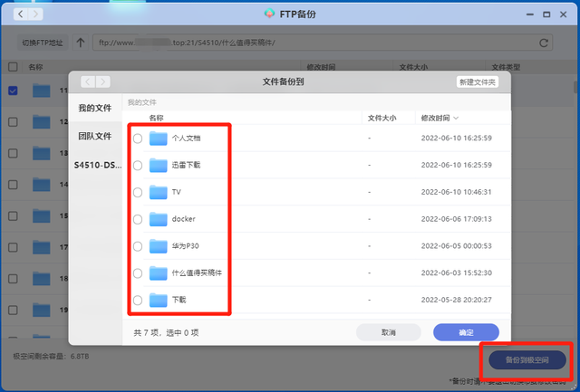The image size is (580, 392).
Task: Select the TV folder radio button
Action: point(138,193)
